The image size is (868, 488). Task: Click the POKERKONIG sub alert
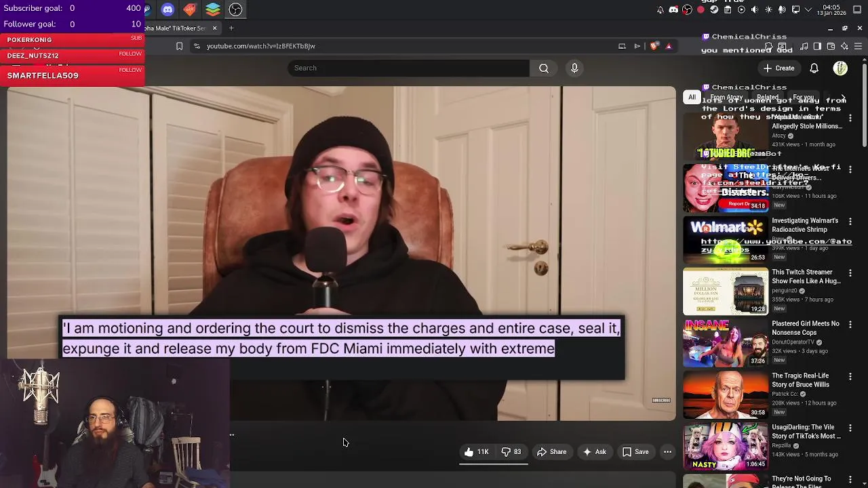73,39
